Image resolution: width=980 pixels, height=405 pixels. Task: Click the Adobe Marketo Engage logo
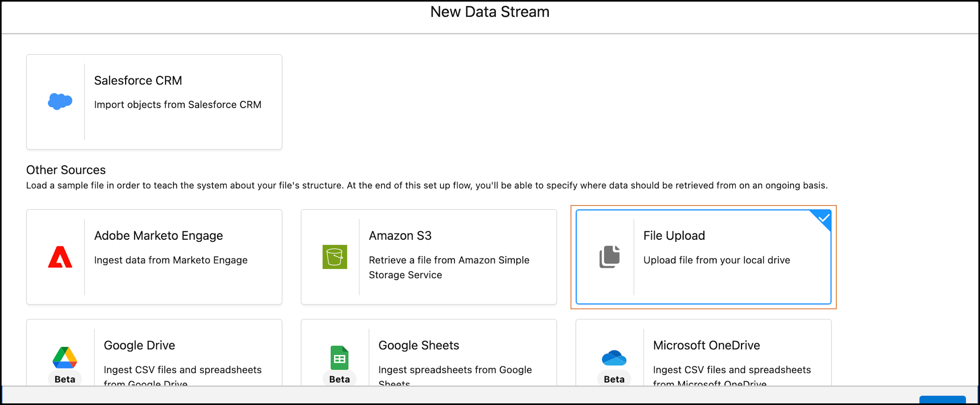(x=60, y=257)
